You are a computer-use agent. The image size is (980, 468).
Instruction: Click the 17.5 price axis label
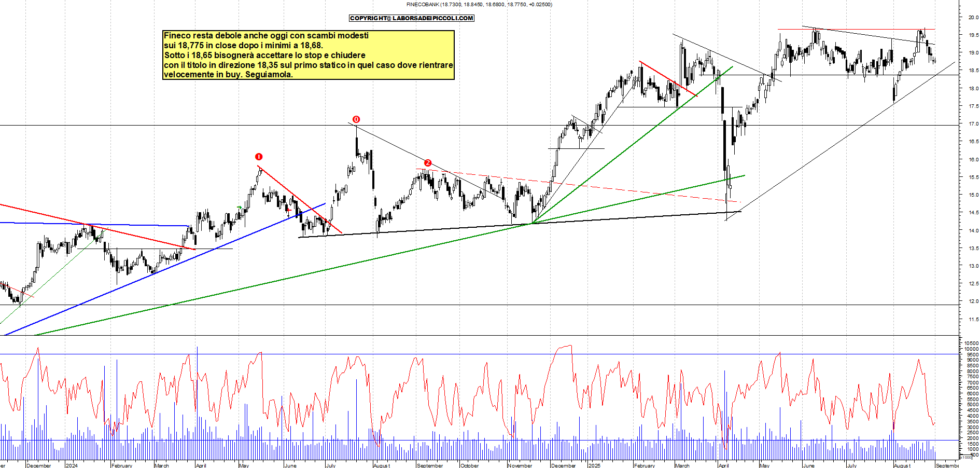[973, 106]
